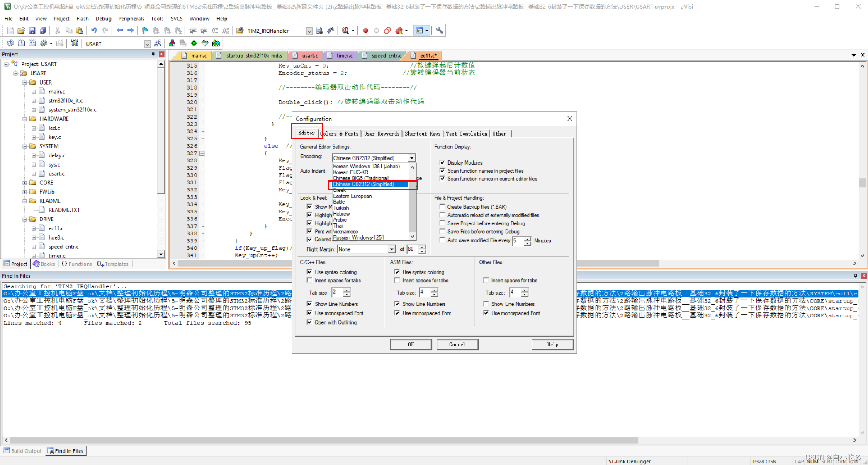Click the Start Debug Session icon
Screen dimensions: 868x465
point(345,31)
